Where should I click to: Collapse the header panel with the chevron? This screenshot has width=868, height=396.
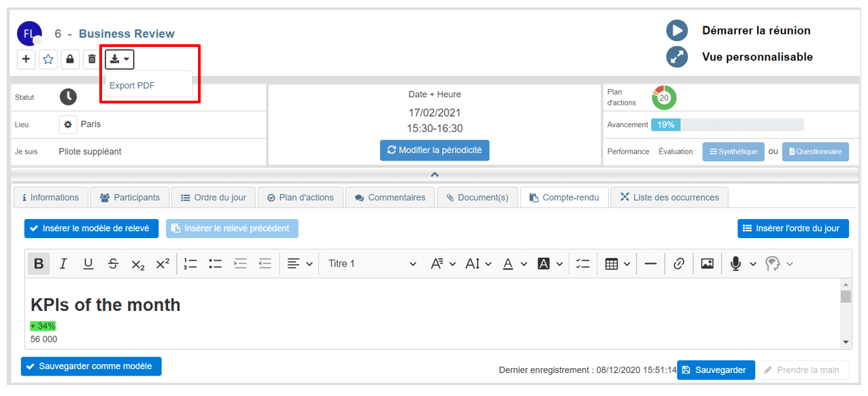435,174
